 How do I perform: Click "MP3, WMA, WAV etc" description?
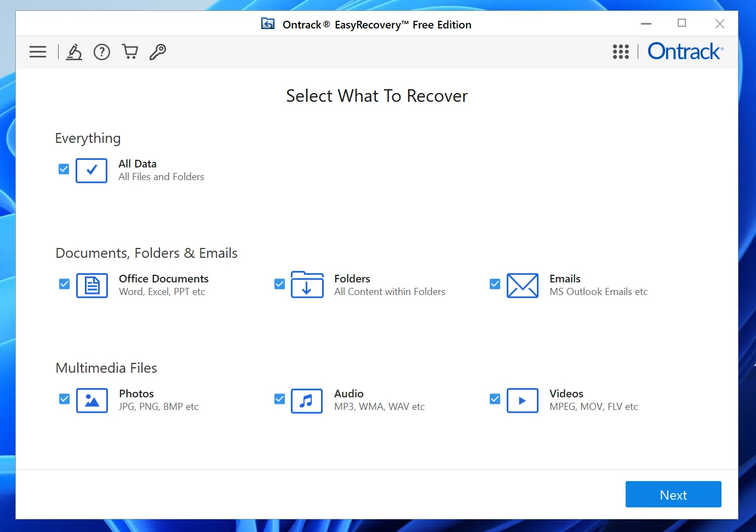(x=380, y=407)
